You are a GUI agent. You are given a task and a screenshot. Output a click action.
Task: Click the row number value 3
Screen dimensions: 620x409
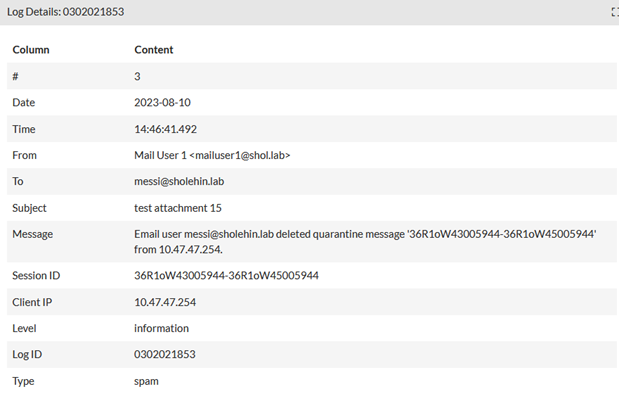tap(138, 76)
